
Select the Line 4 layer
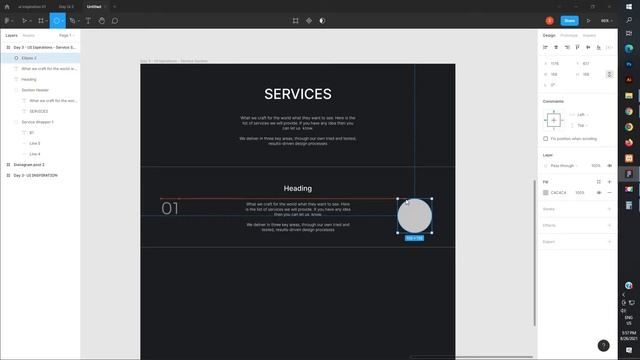[x=41, y=154]
